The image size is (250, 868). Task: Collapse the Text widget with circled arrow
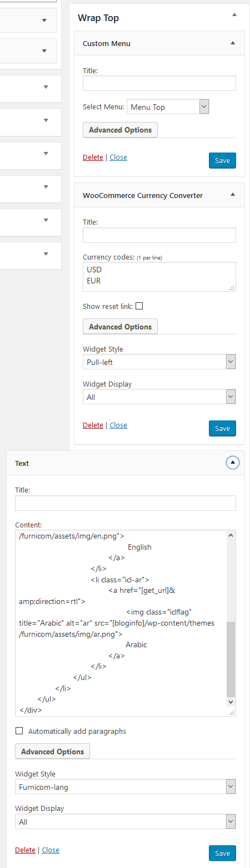tap(233, 463)
